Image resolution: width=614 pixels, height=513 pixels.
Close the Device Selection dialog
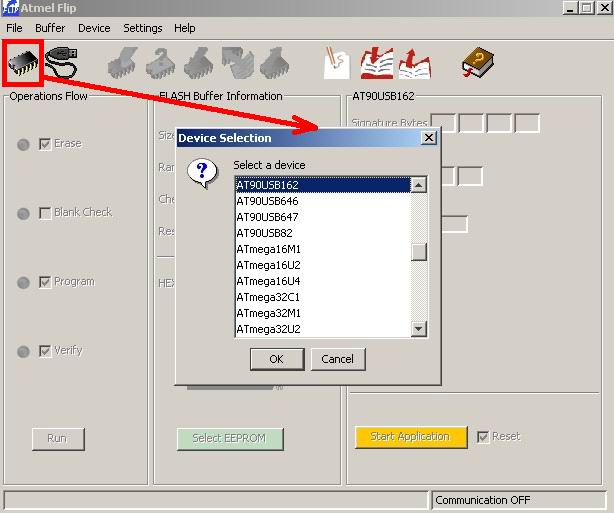tap(429, 137)
